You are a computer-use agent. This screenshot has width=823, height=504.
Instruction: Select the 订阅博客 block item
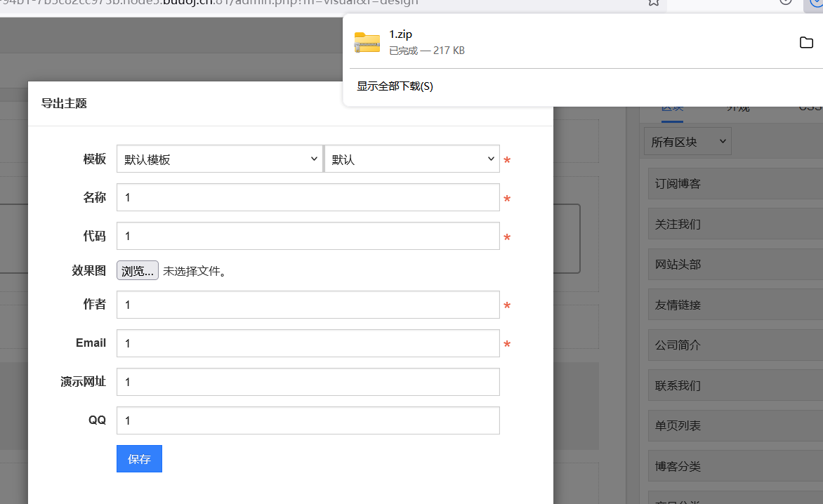click(x=734, y=184)
